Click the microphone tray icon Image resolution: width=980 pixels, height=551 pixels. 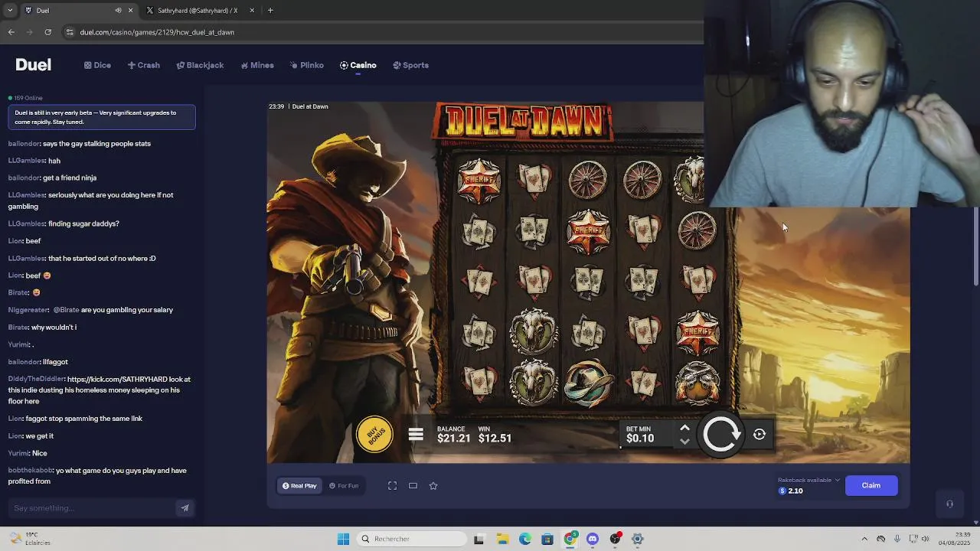pos(897,539)
